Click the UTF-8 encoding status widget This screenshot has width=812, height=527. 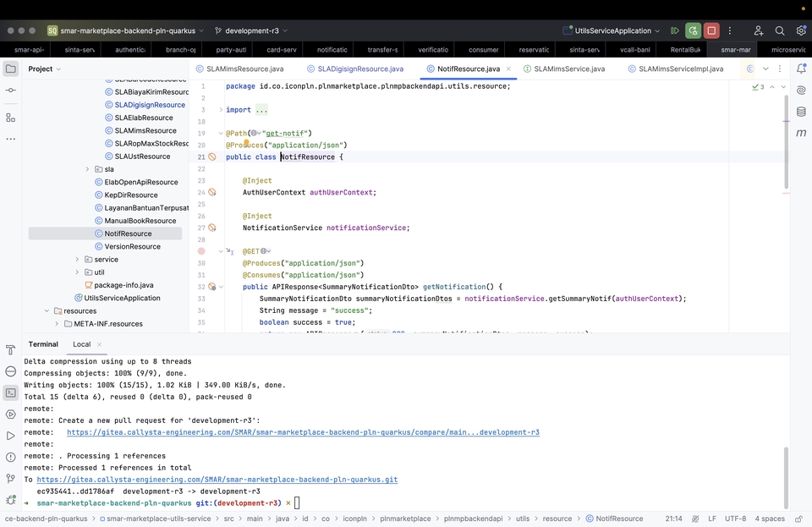(735, 519)
